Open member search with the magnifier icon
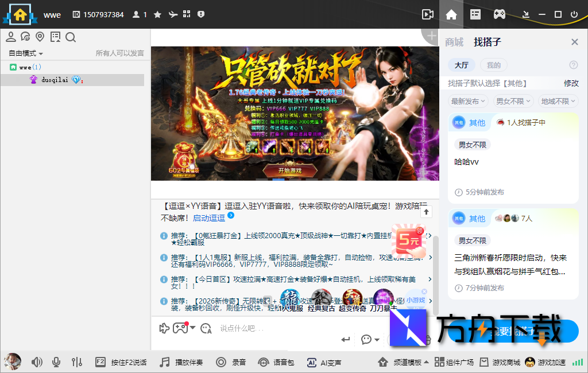This screenshot has height=373, width=588. click(71, 36)
